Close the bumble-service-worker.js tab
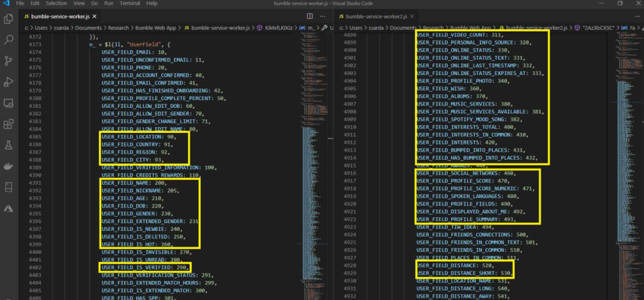This screenshot has width=644, height=300. click(x=94, y=17)
